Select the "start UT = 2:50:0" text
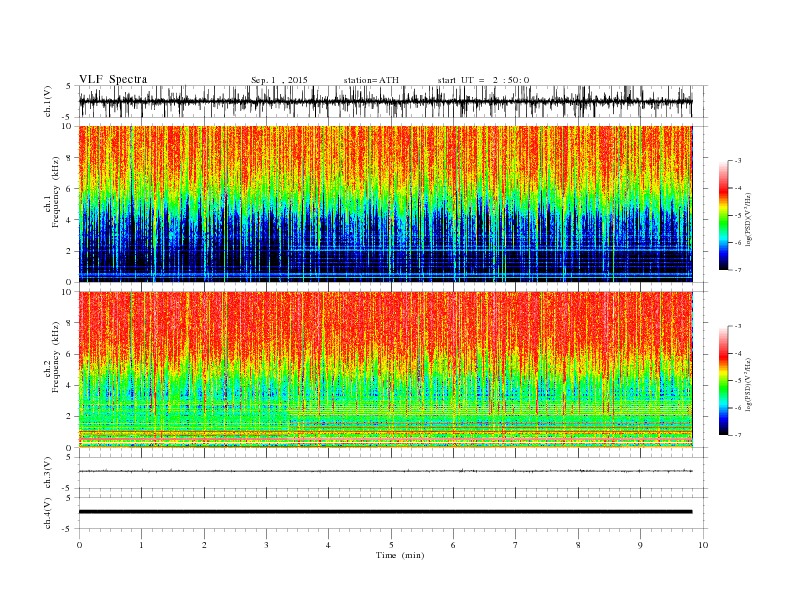 (x=483, y=80)
